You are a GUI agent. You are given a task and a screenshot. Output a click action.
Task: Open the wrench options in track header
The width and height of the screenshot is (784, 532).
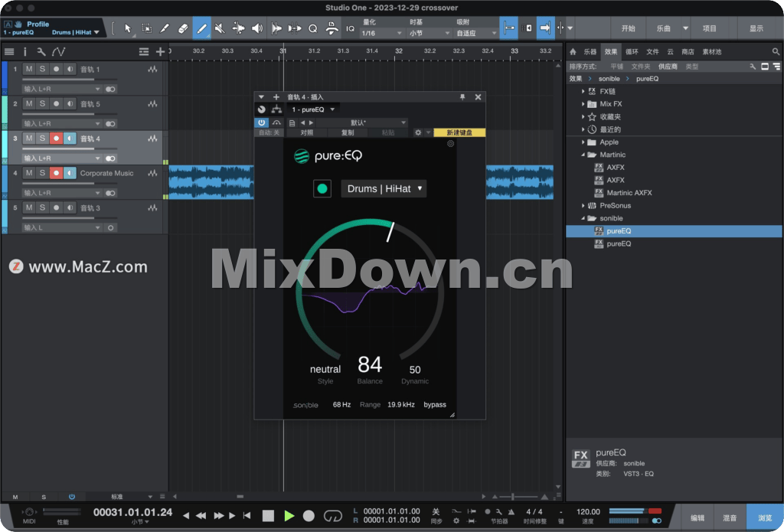tap(41, 51)
